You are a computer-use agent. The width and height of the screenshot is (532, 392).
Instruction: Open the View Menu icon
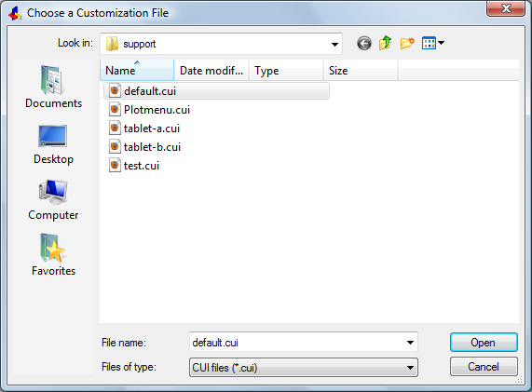(x=432, y=43)
